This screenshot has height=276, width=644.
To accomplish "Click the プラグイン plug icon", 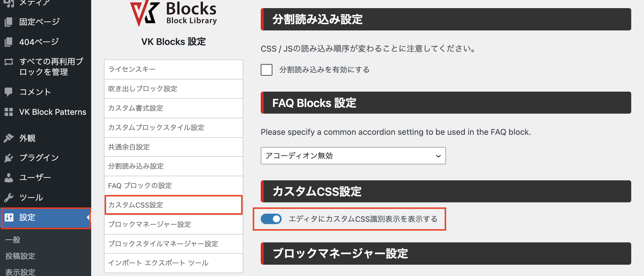I will (9, 158).
